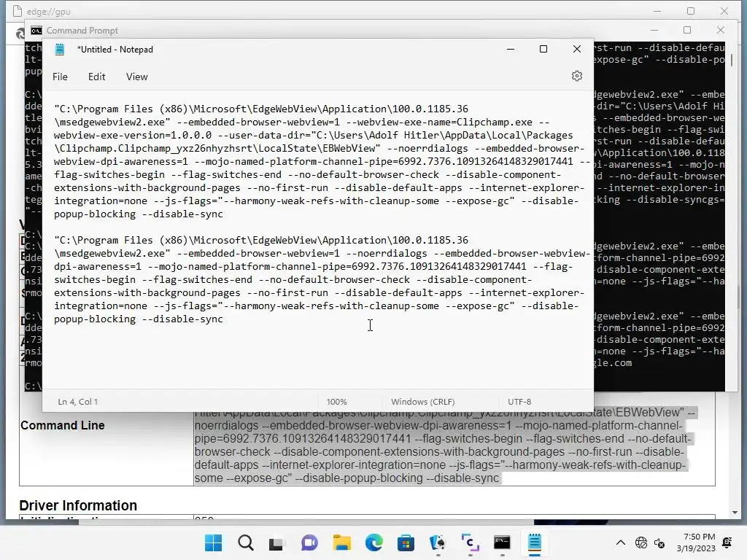Click the Command Line row label
This screenshot has height=560, width=747.
coord(63,425)
